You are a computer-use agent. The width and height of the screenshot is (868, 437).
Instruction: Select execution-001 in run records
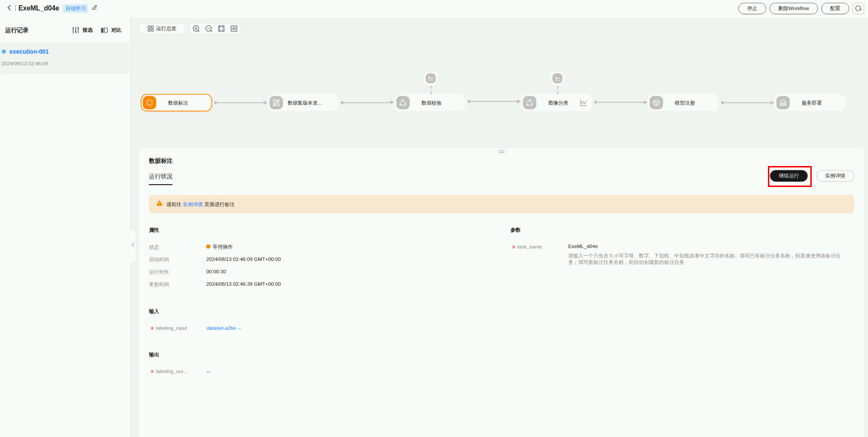29,52
